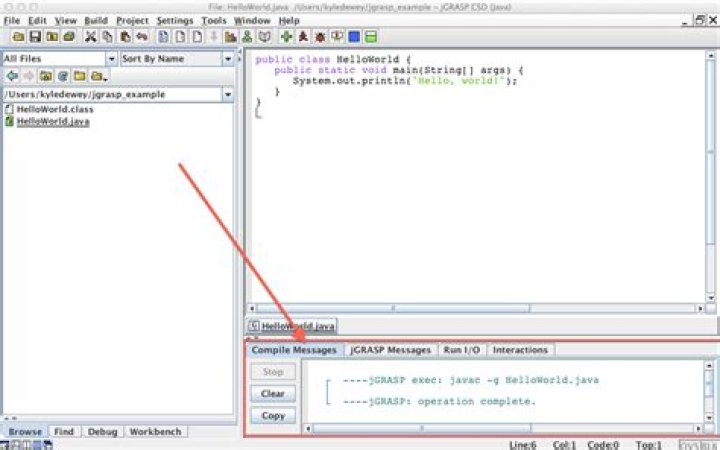Click the Browse On File folder icon
The height and width of the screenshot is (450, 720).
(x=52, y=36)
